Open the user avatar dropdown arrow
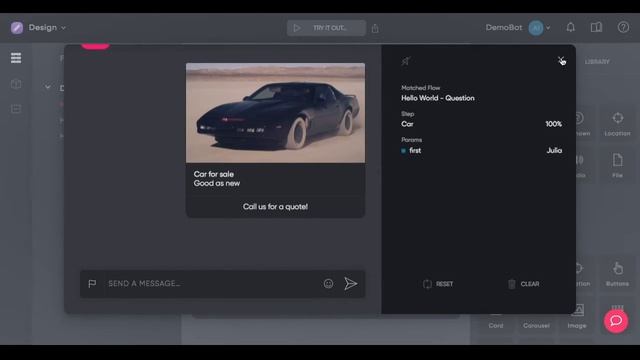Viewport: 640px width, 360px height. pos(548,28)
